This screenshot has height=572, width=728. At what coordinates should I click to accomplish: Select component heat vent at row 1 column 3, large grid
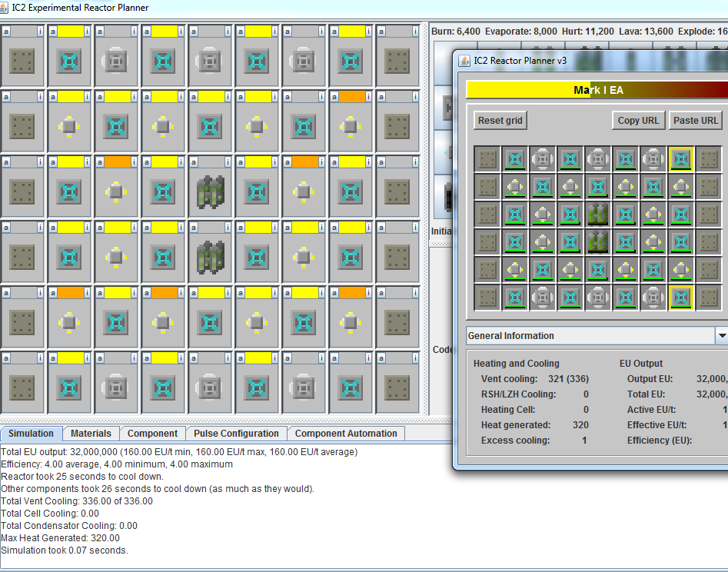(x=116, y=61)
